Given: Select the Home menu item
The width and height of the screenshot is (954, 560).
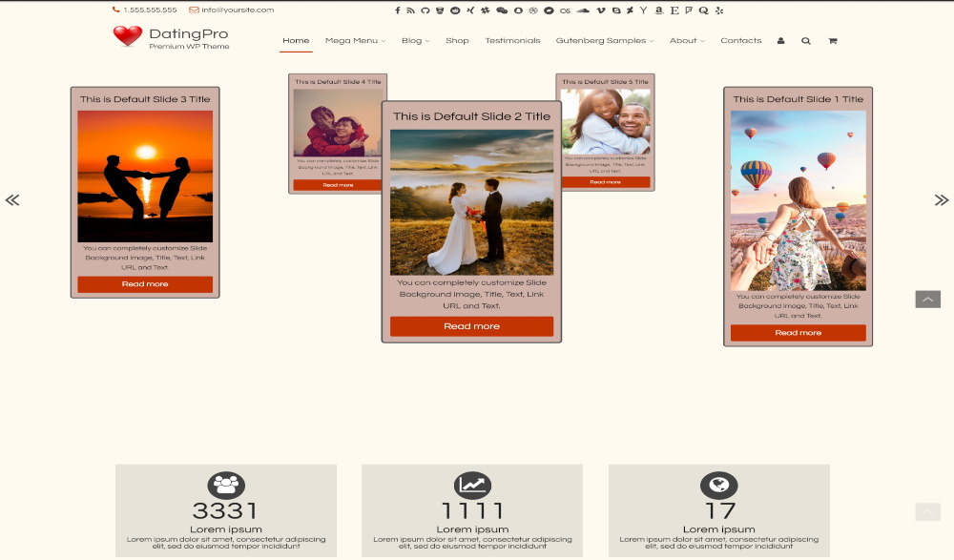Looking at the screenshot, I should [x=296, y=41].
